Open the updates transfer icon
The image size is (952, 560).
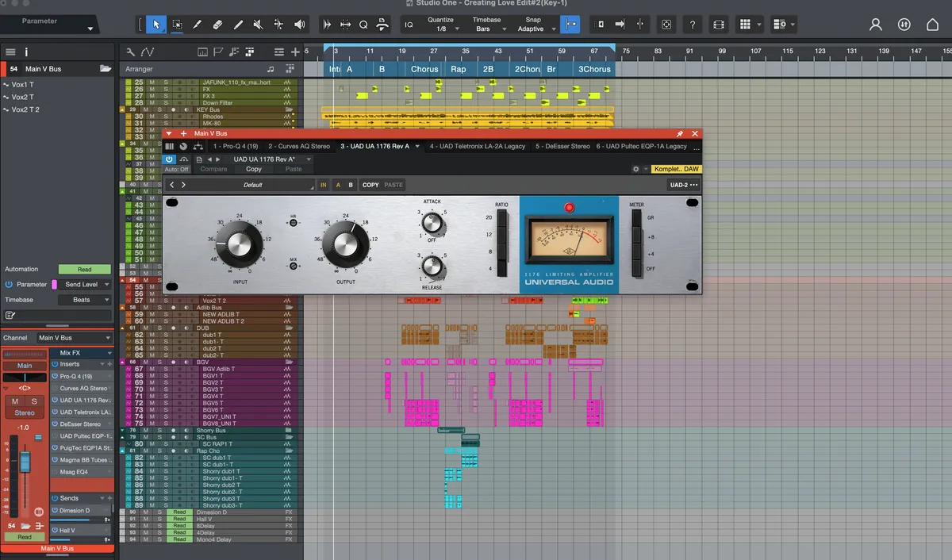pos(904,25)
